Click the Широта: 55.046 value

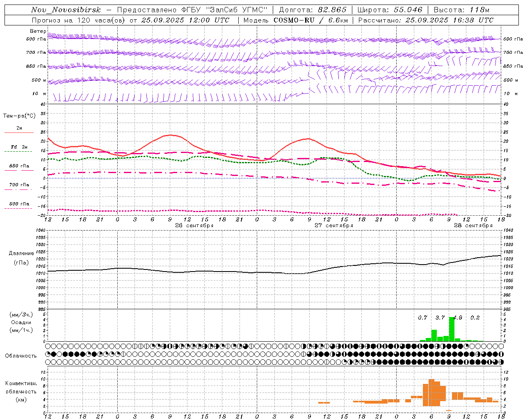(x=390, y=10)
